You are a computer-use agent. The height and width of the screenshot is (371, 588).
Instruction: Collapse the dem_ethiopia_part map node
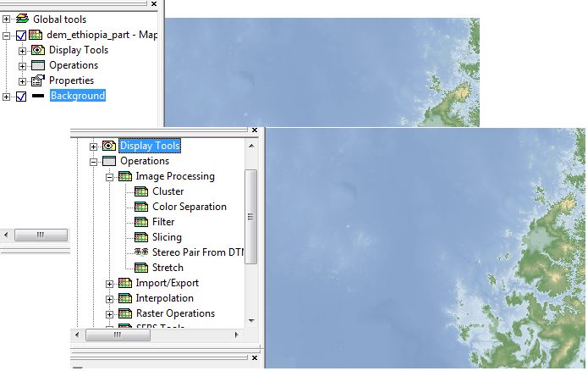pos(7,36)
